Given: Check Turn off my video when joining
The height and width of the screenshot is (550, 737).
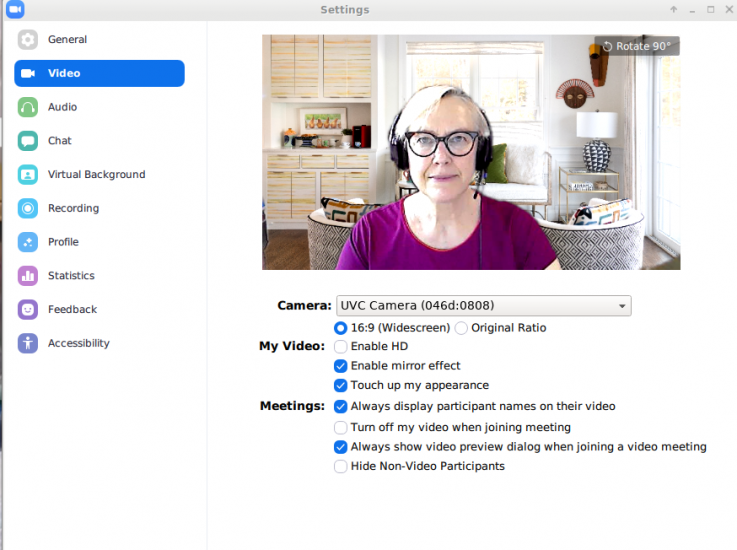Looking at the screenshot, I should coord(341,427).
